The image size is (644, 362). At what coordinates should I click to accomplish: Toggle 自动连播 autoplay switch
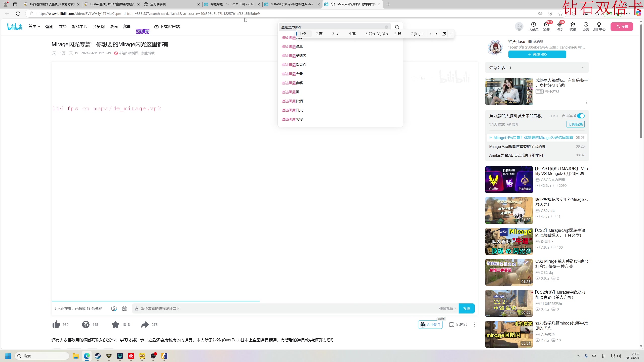pyautogui.click(x=581, y=116)
